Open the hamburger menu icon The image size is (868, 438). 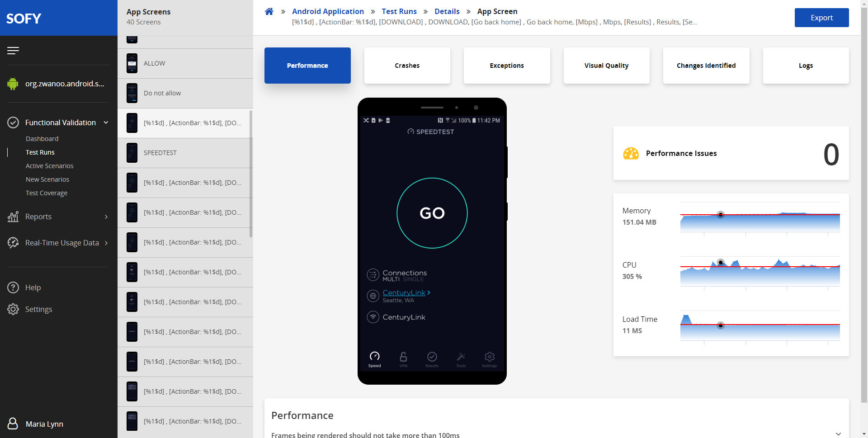(x=13, y=51)
